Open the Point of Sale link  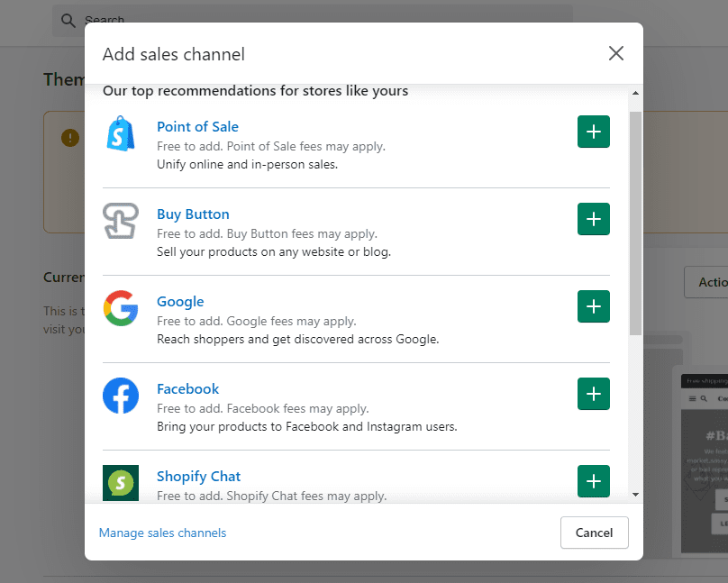(x=197, y=127)
